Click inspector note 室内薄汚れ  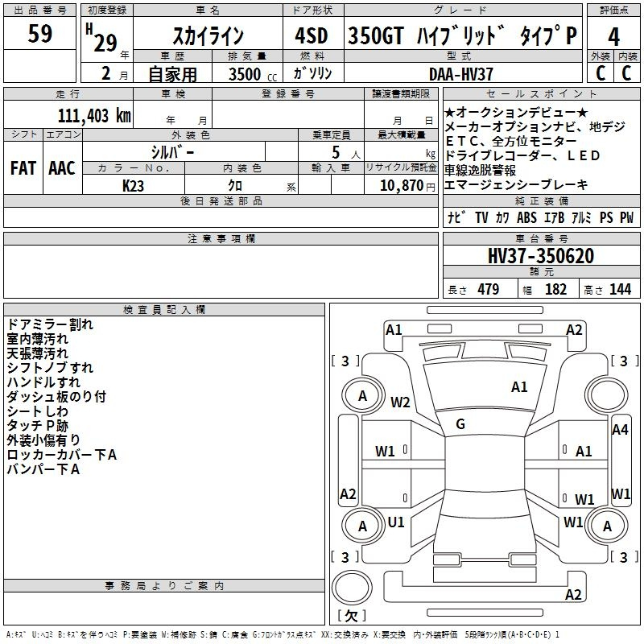tap(37, 338)
